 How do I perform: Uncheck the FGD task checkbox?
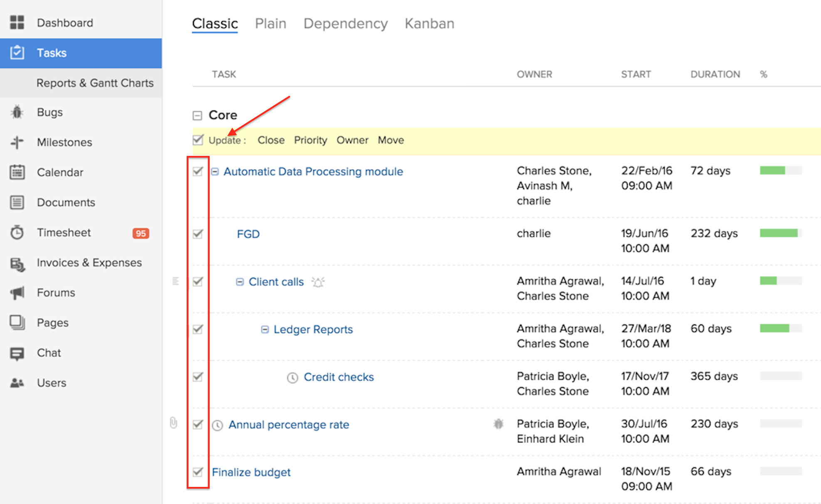[198, 234]
